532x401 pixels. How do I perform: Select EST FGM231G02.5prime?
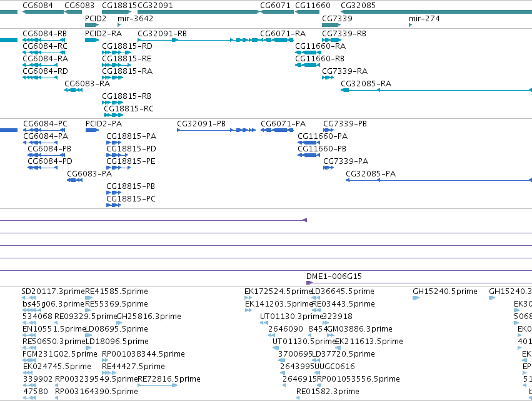click(60, 354)
